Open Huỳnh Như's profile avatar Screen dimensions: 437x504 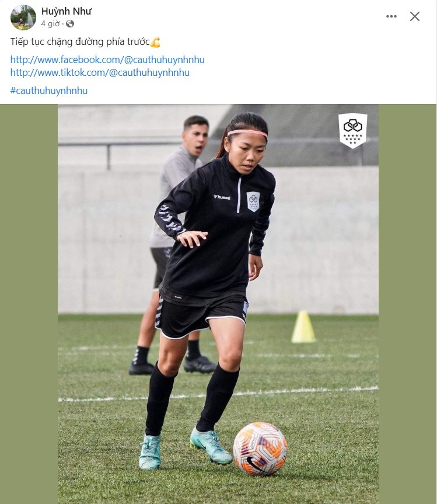[x=23, y=18]
